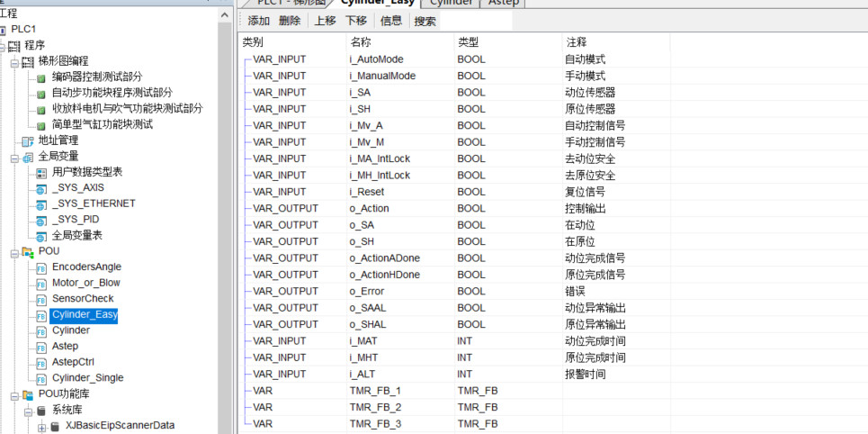Click the 地址管理 icon in tree
The image size is (868, 434).
(28, 141)
